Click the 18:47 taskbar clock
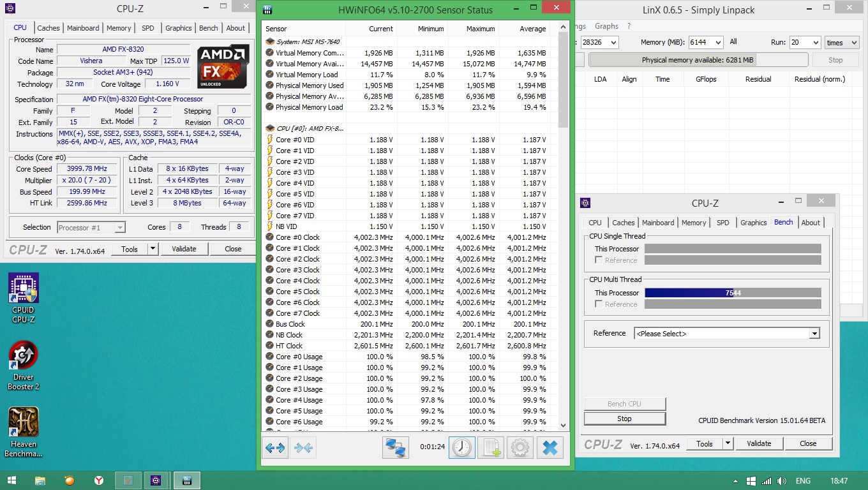This screenshot has height=490, width=868. click(x=839, y=480)
